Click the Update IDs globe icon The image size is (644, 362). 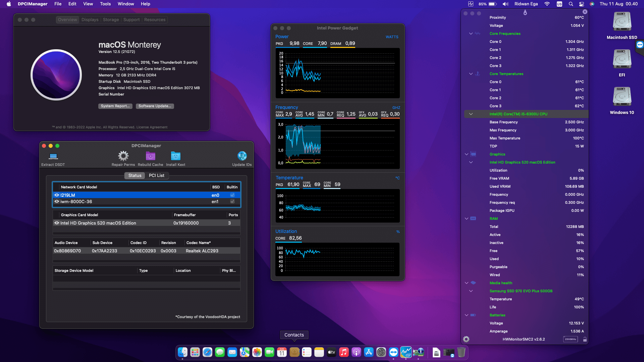point(242,156)
